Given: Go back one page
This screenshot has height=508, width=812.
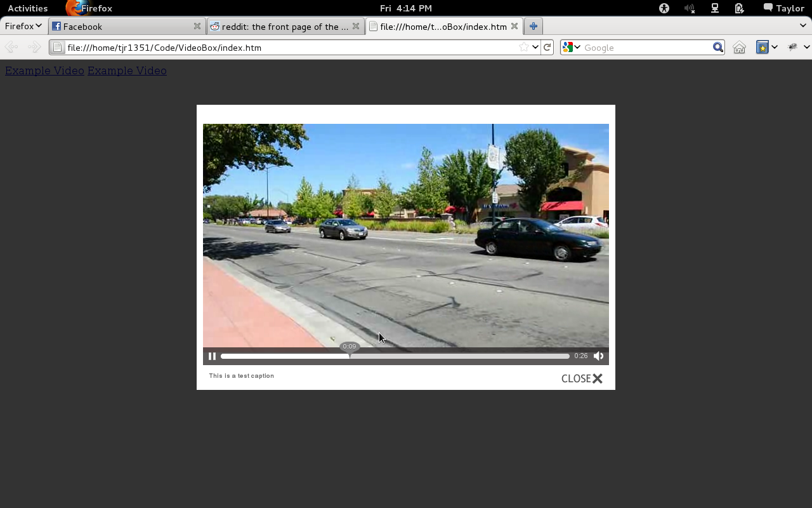Looking at the screenshot, I should click(11, 47).
